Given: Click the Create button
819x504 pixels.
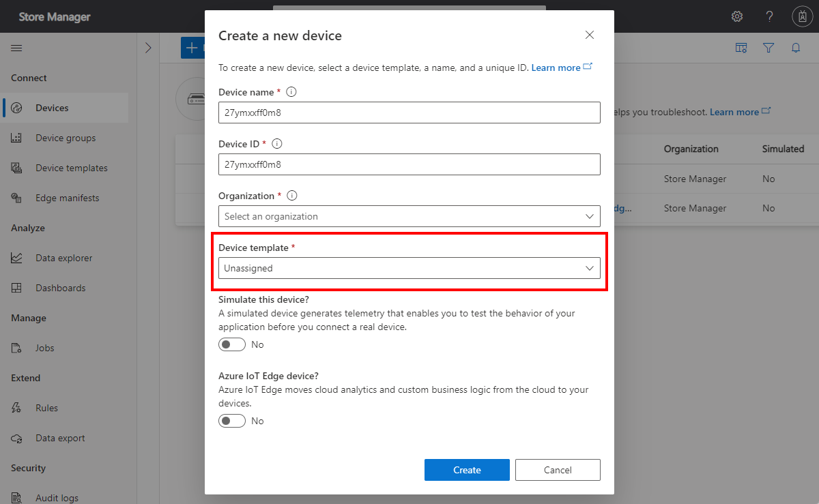Looking at the screenshot, I should 467,470.
